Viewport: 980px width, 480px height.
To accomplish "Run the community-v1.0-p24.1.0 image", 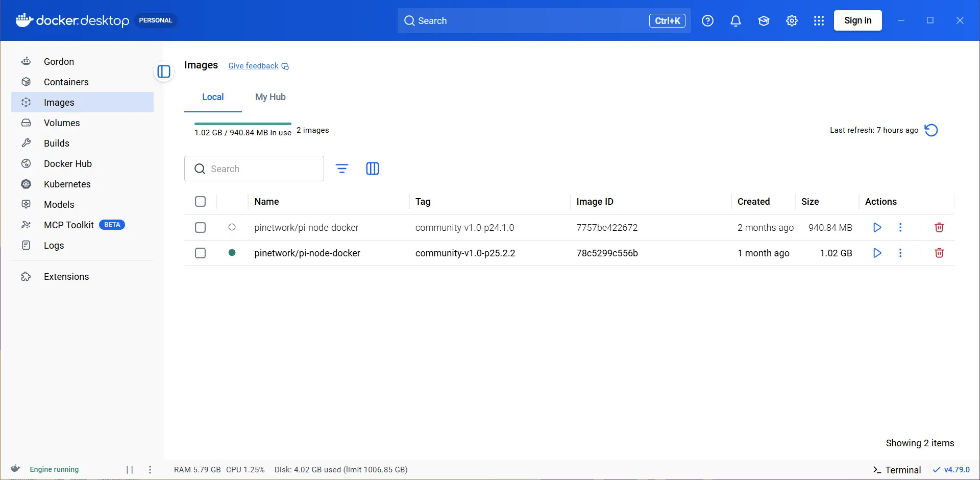I will pos(877,227).
